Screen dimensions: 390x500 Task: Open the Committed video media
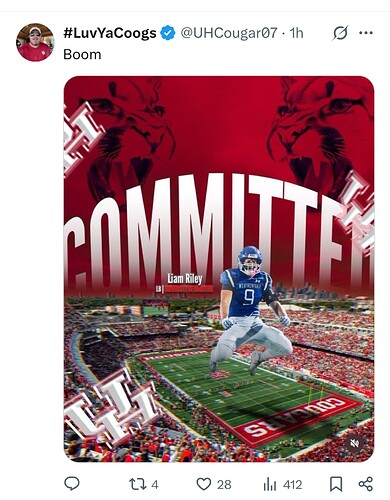(x=219, y=269)
